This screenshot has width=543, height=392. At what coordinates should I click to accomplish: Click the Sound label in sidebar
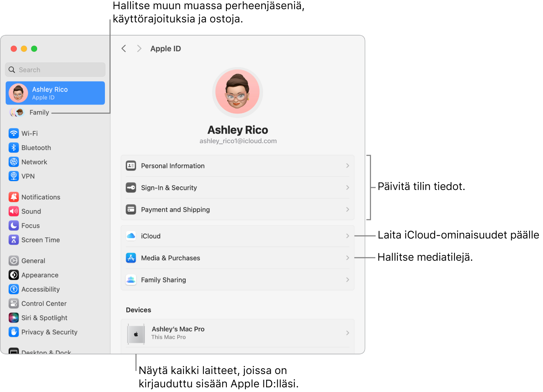click(x=31, y=211)
